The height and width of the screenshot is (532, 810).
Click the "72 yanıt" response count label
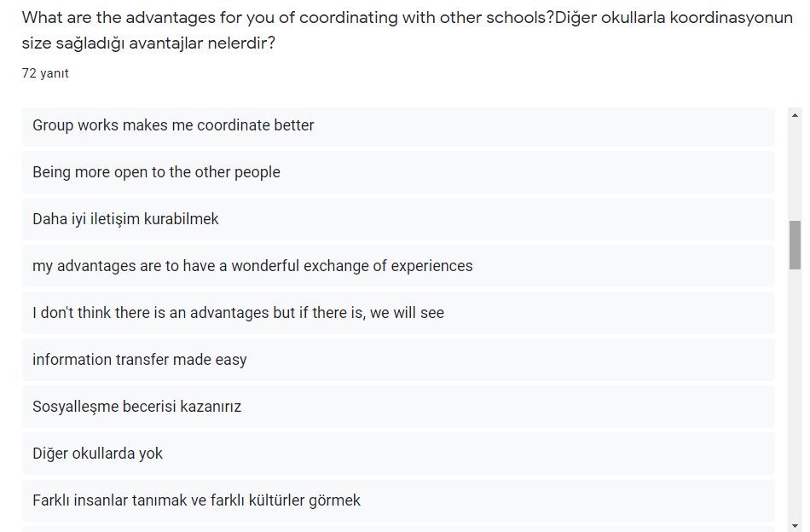click(44, 74)
